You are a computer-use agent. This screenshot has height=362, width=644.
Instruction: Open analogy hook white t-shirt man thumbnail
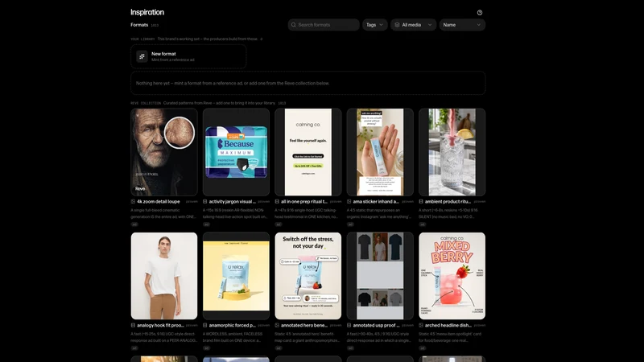[x=164, y=276]
